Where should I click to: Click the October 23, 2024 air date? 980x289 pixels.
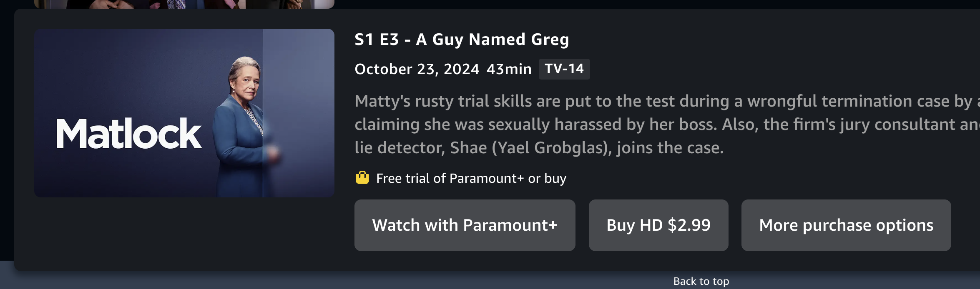pyautogui.click(x=417, y=69)
